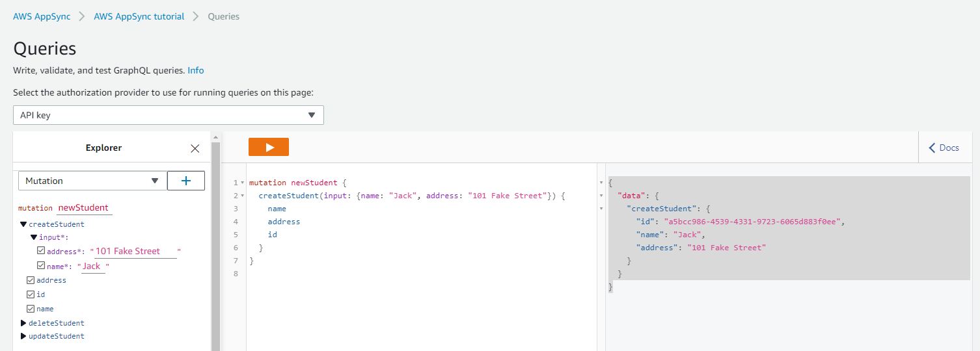The image size is (980, 351).
Task: Close the Explorer panel with the X icon
Action: [195, 148]
